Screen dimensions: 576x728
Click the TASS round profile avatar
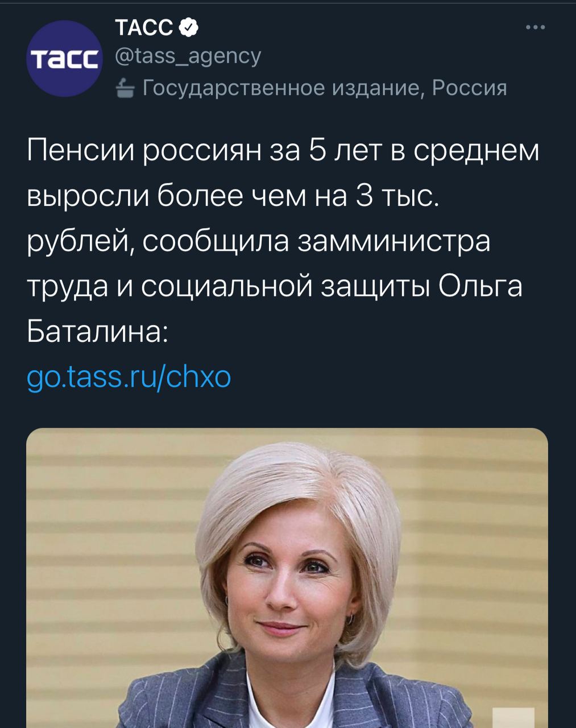(64, 59)
